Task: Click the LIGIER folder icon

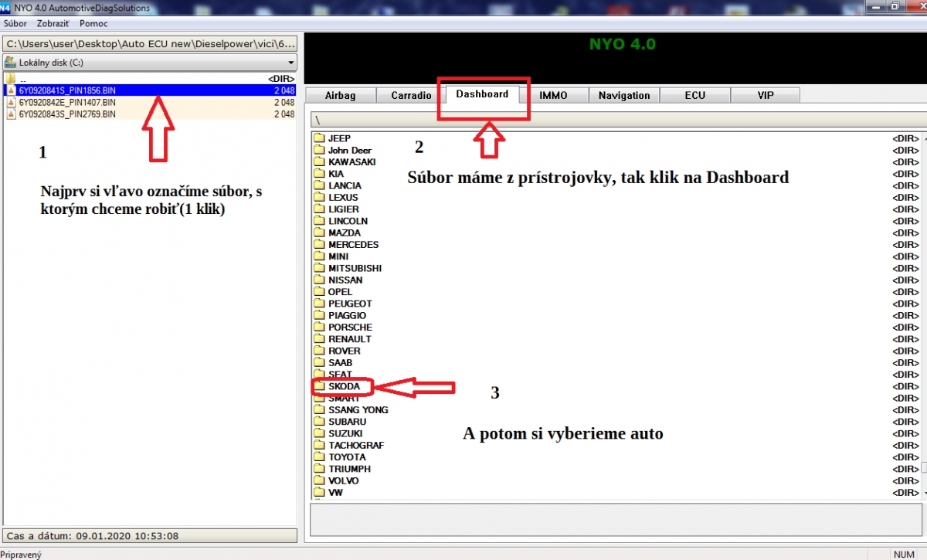Action: pos(319,209)
